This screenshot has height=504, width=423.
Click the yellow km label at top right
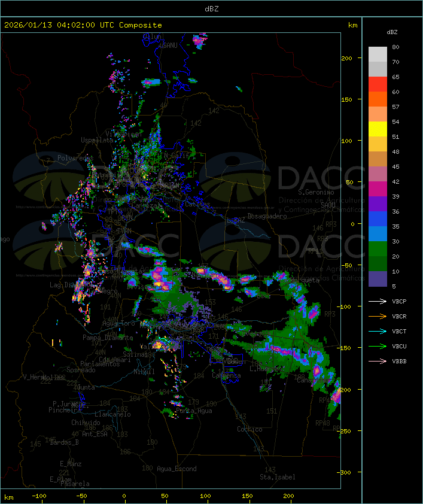pos(352,25)
